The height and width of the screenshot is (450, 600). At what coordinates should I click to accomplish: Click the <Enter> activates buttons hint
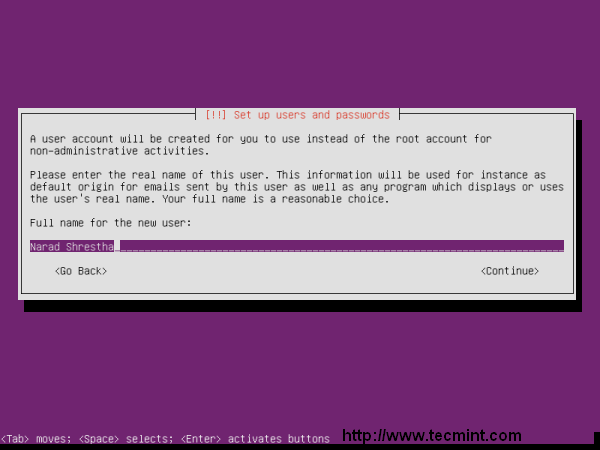255,439
